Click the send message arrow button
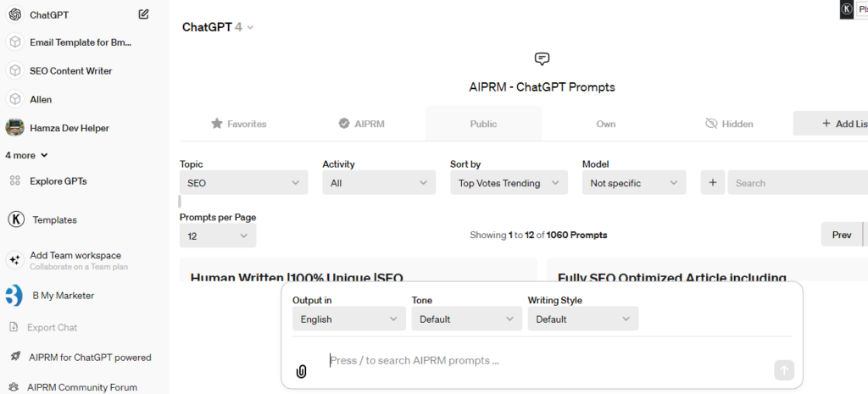Image resolution: width=868 pixels, height=394 pixels. point(784,370)
